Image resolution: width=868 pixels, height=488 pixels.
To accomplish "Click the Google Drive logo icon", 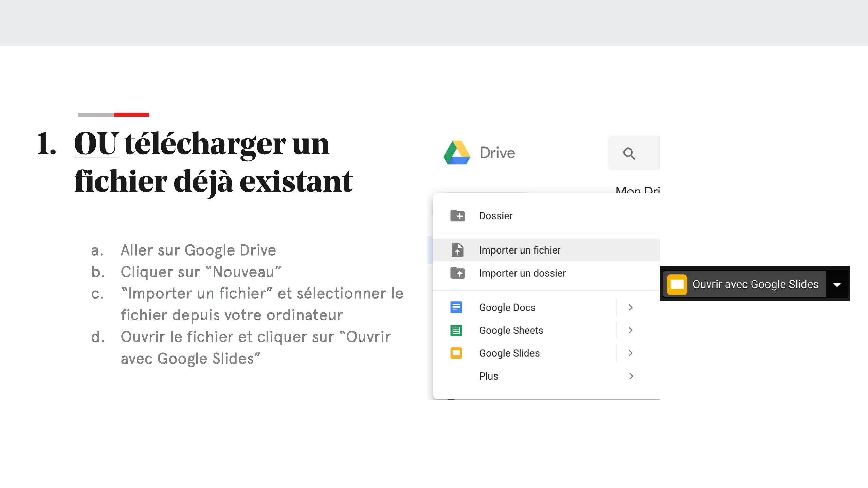I will [457, 153].
